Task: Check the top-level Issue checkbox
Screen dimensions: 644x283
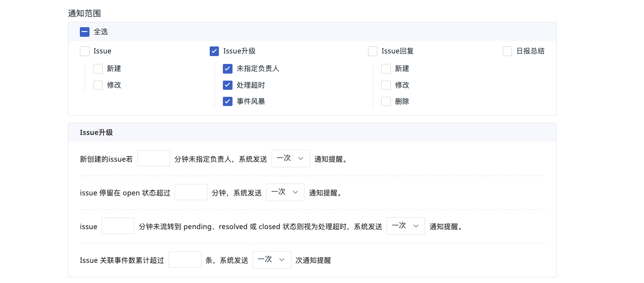Action: click(x=85, y=51)
